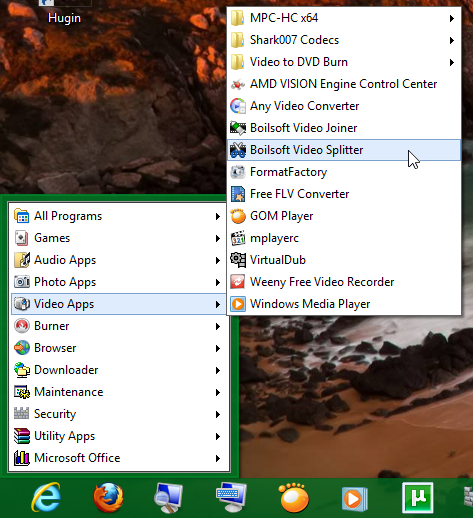Click the Windows Media Player menu icon
The height and width of the screenshot is (518, 473).
pos(238,304)
